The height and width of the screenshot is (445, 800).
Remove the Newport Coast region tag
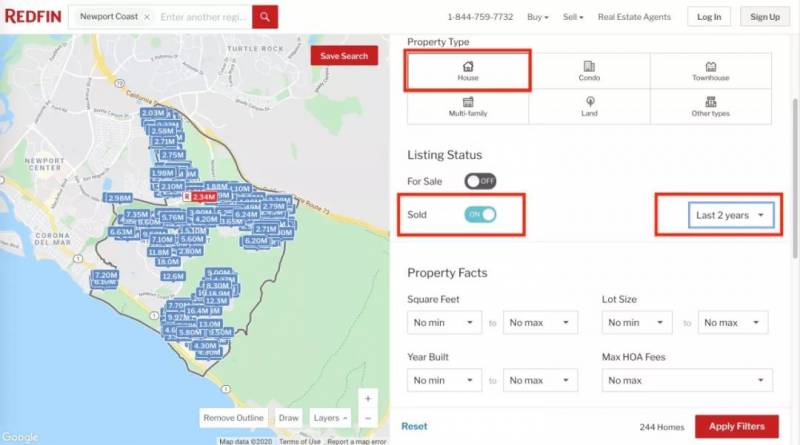147,17
